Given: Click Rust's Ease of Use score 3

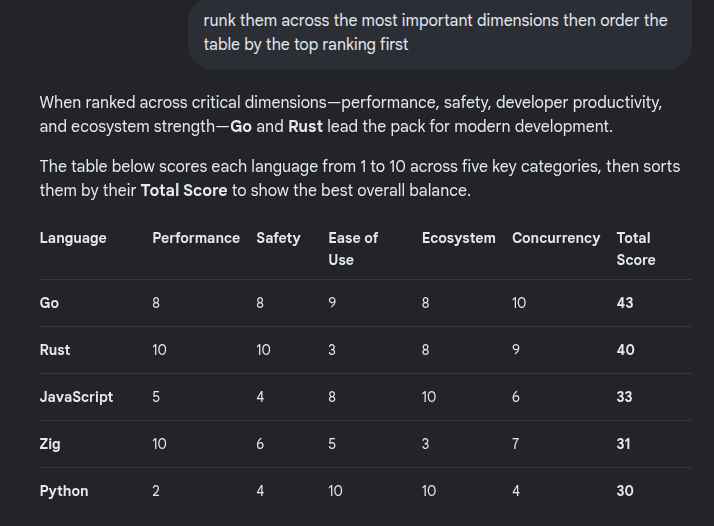Looking at the screenshot, I should point(332,350).
